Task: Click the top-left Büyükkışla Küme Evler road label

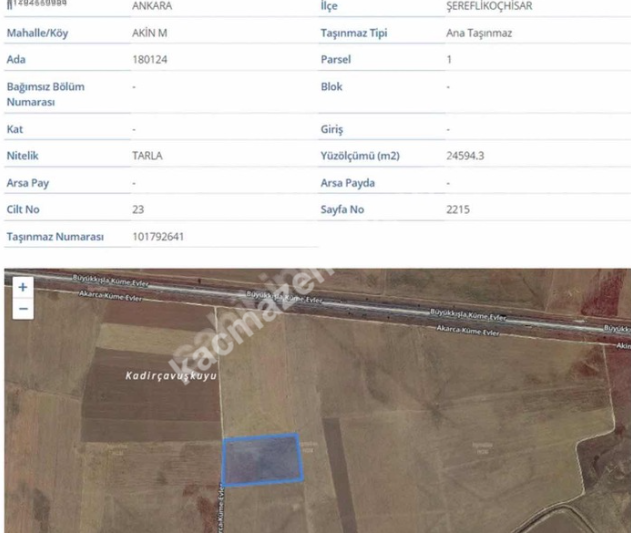Action: pos(111,281)
